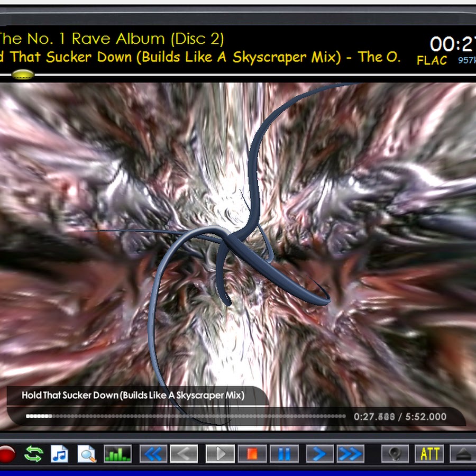Click the eject button

tap(463, 454)
